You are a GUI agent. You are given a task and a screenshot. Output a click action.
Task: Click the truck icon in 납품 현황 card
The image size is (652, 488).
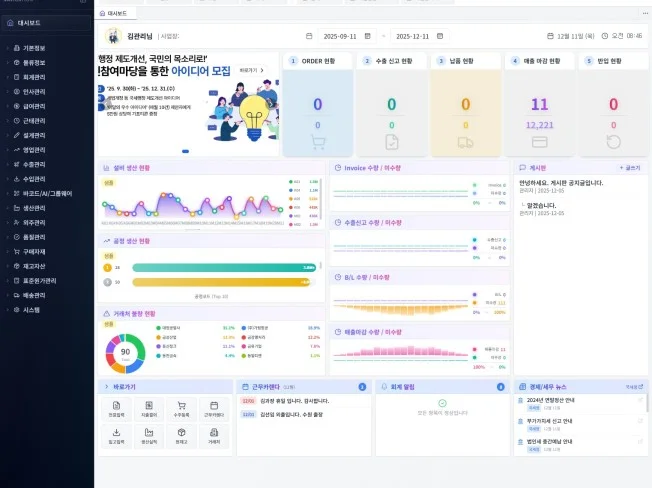(465, 142)
